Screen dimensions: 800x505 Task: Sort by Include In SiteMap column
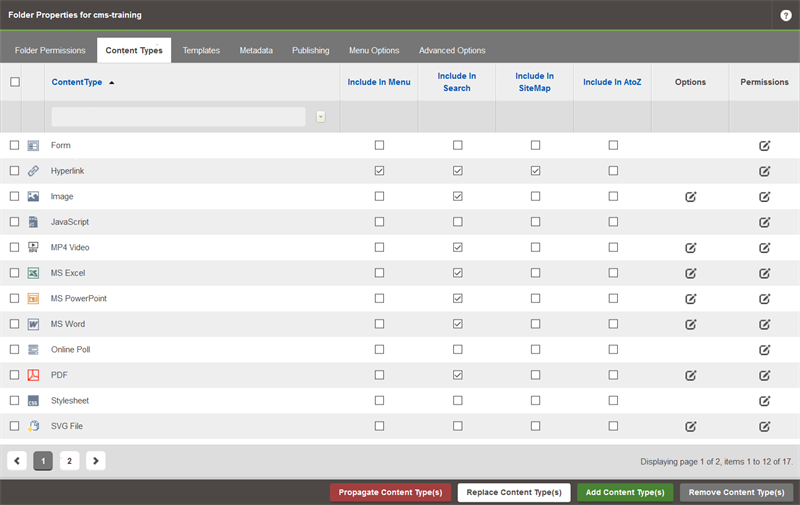pyautogui.click(x=534, y=82)
